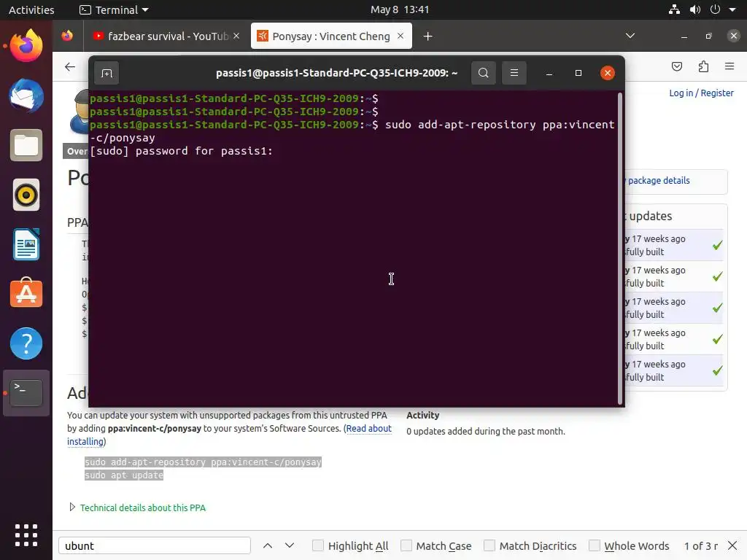Click the sudo password prompt line
Screen dimensions: 747x560
click(181, 151)
